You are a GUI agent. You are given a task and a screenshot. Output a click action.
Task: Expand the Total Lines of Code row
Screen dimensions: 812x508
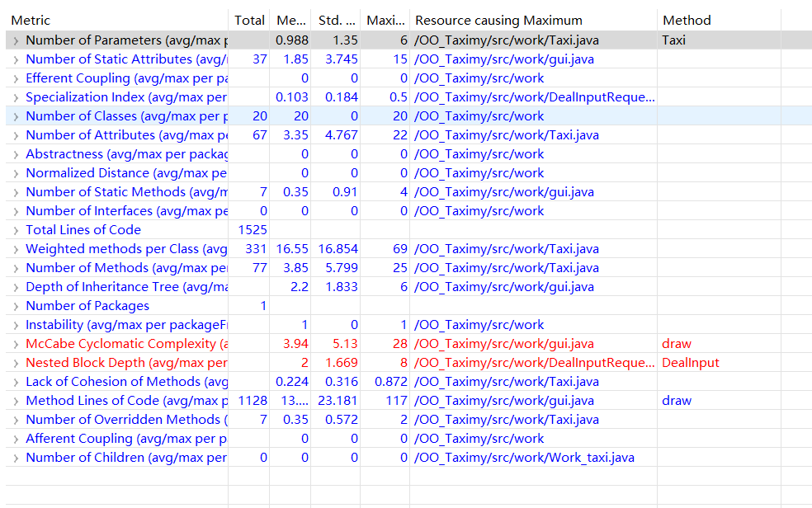tap(16, 230)
